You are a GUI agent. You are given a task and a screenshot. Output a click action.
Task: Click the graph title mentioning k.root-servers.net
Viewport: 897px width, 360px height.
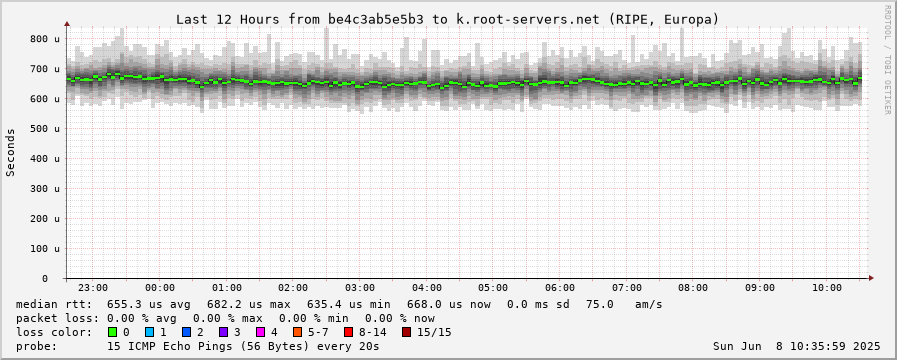click(447, 19)
